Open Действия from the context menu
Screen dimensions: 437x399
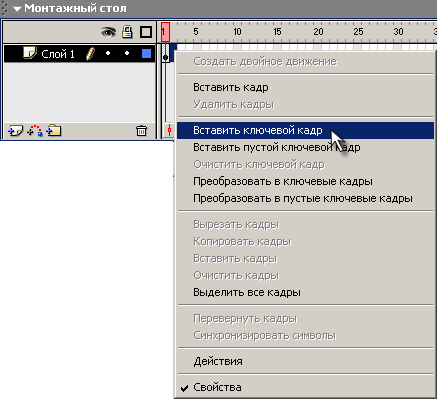click(x=305, y=361)
